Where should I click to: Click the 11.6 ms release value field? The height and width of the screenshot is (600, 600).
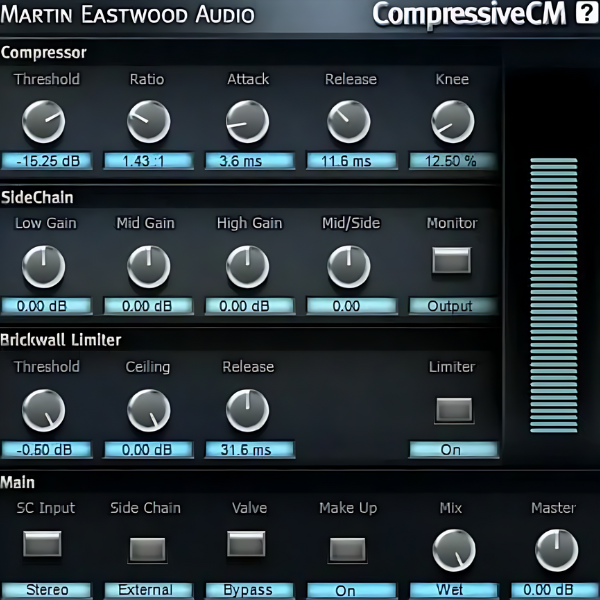point(351,161)
